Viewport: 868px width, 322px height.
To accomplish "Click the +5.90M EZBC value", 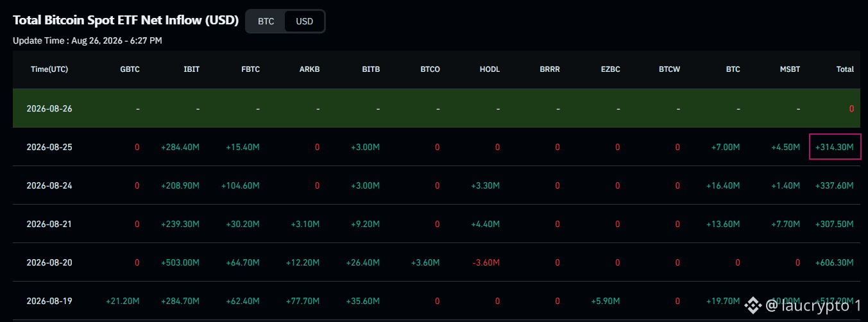I will 606,301.
